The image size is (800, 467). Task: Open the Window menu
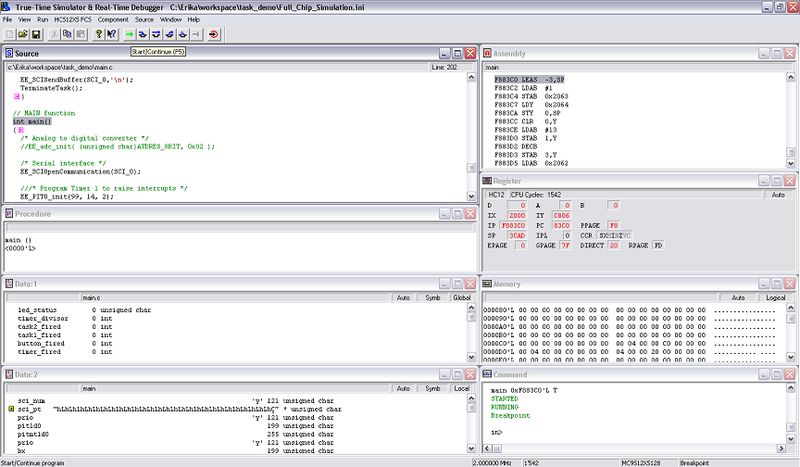tap(171, 19)
